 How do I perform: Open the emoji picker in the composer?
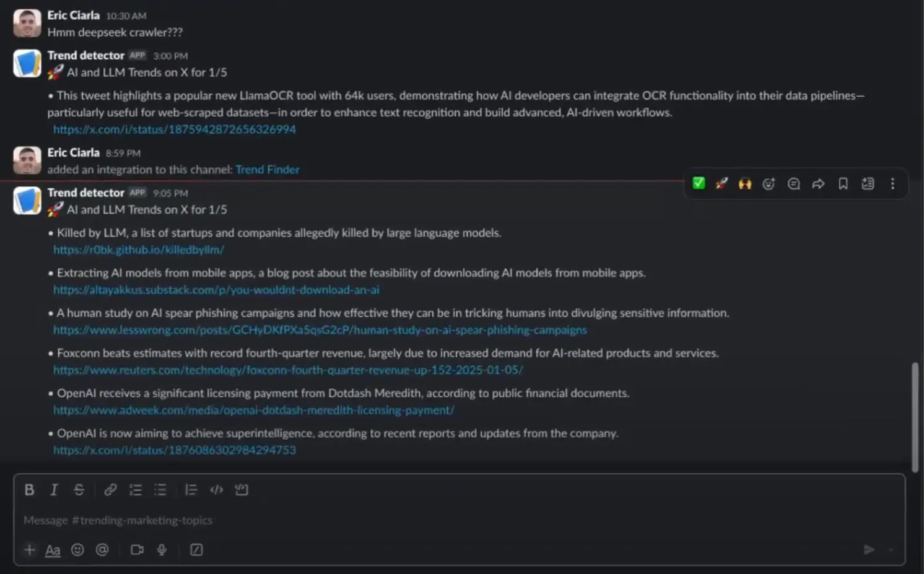(x=77, y=550)
